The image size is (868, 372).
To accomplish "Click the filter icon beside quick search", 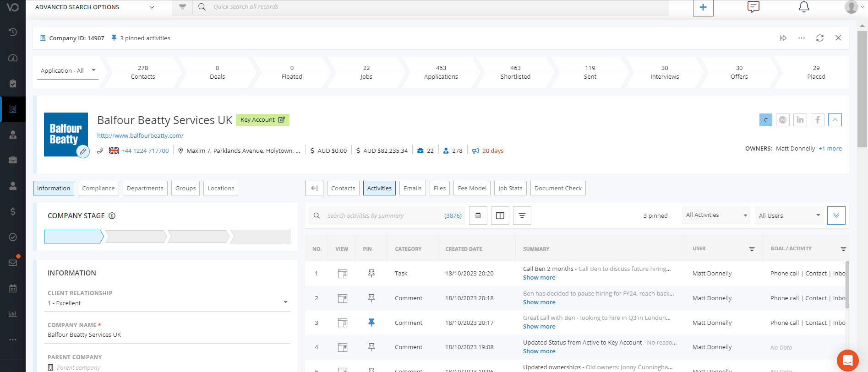I will 182,7.
